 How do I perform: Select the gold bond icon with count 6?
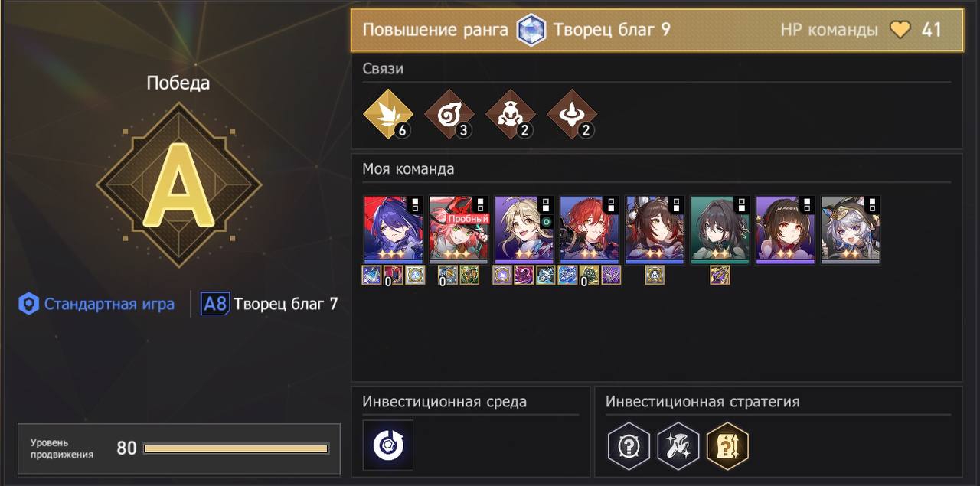pos(387,114)
